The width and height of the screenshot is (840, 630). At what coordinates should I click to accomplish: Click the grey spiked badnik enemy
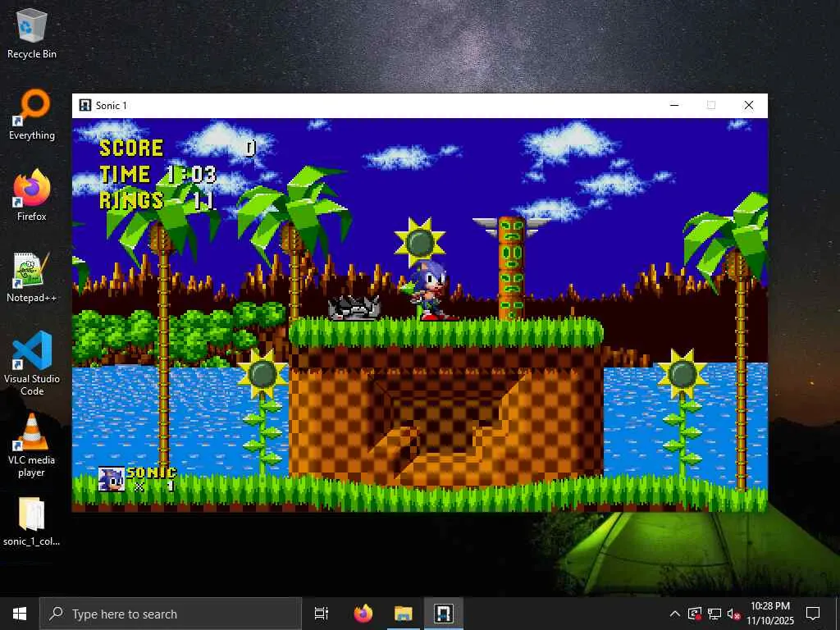pos(354,308)
